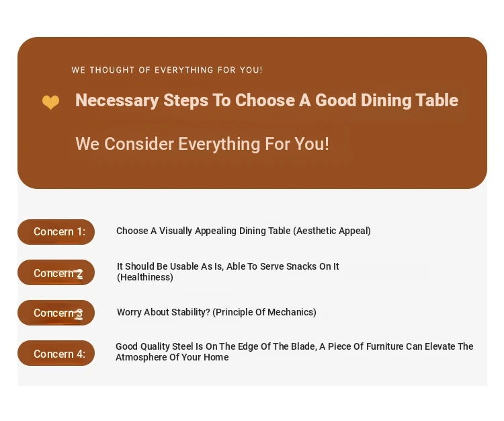Viewport: 504px width, 421px height.
Task: Click 'Steps To Choose' in the headline
Action: 229,100
